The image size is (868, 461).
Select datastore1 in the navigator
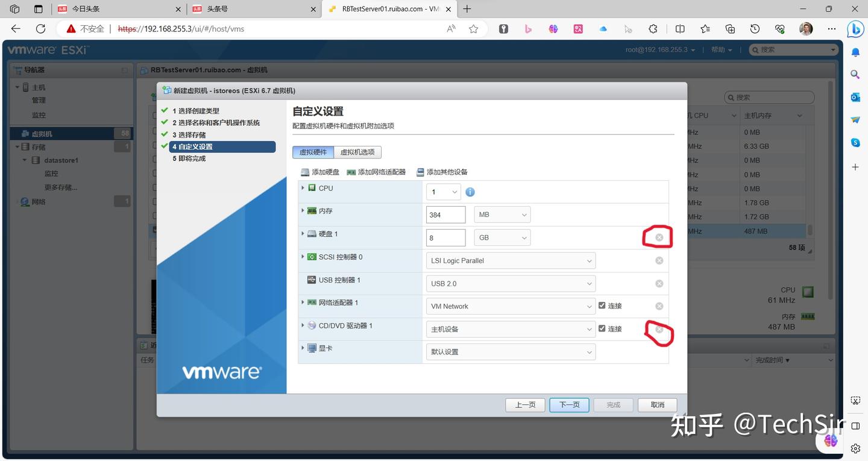tap(61, 160)
